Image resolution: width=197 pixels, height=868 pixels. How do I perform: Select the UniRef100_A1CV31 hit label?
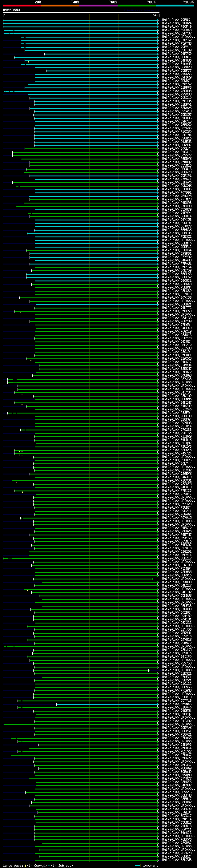(x=177, y=481)
